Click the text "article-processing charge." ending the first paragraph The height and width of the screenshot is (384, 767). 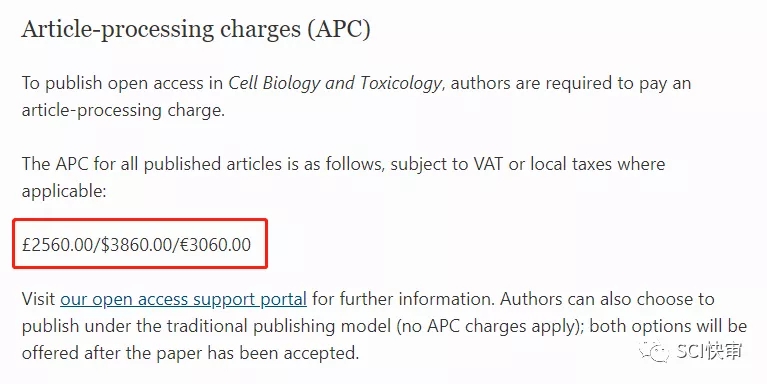click(x=123, y=110)
